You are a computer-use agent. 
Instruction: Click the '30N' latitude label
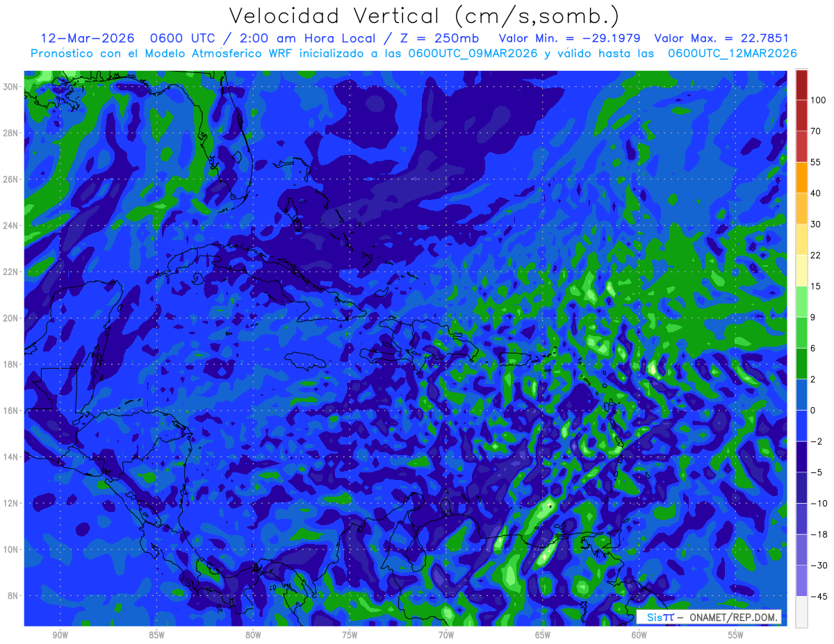click(x=12, y=87)
